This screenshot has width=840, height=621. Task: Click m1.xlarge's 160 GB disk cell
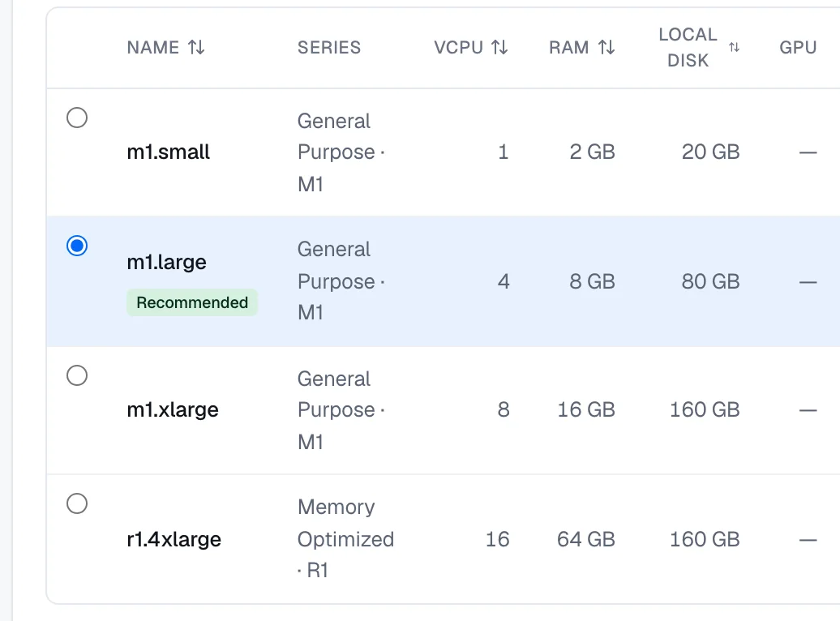(705, 410)
